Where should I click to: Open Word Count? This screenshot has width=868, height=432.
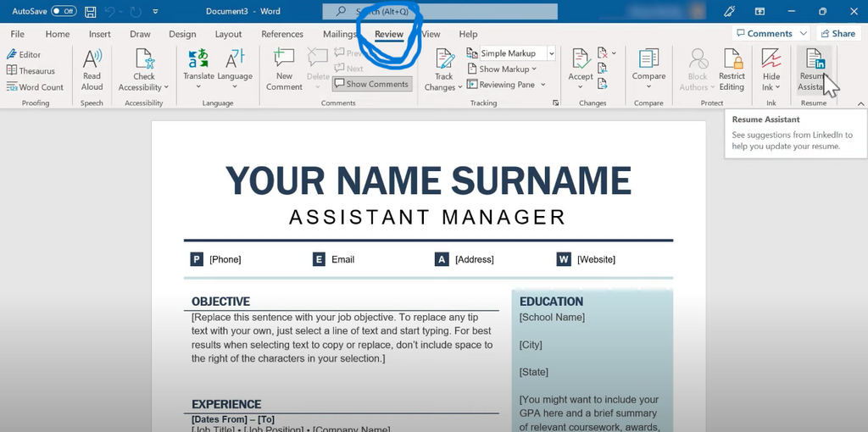click(35, 87)
